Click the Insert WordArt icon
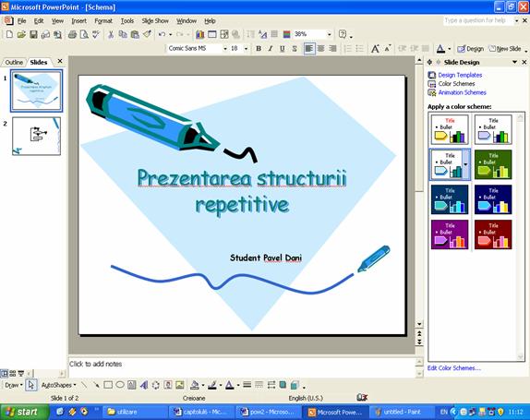 point(144,385)
